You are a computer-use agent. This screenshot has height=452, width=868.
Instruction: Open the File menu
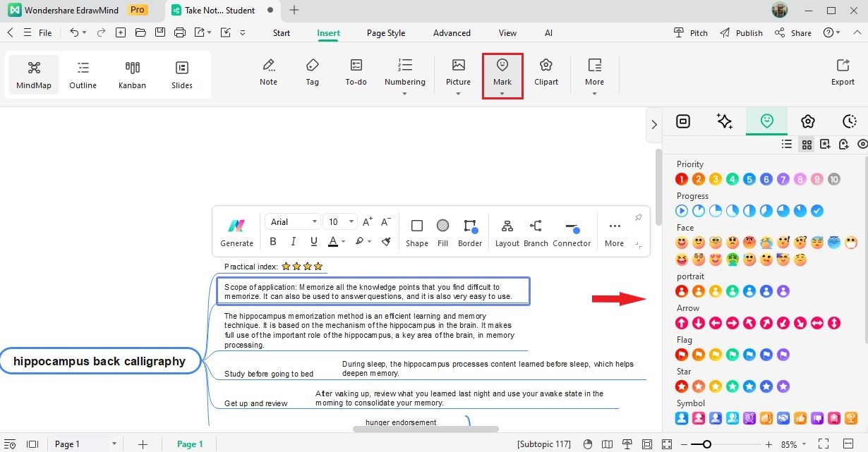coord(44,33)
